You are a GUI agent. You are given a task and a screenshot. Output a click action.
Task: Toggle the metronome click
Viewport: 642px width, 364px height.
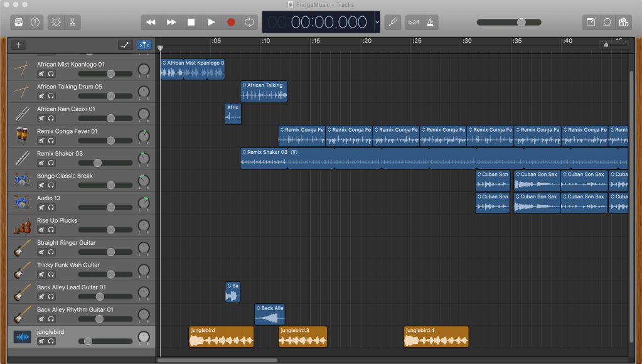[x=430, y=22]
